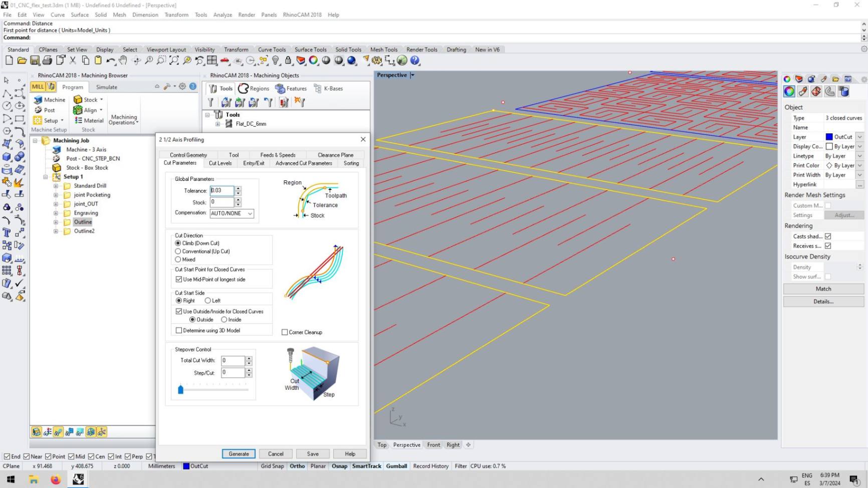Image resolution: width=868 pixels, height=488 pixels.
Task: Click the Print icon in Standard toolbar
Action: [x=47, y=61]
